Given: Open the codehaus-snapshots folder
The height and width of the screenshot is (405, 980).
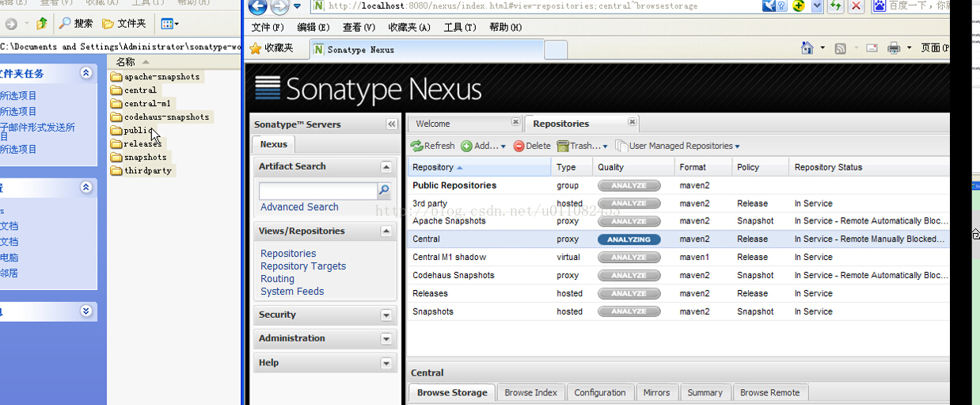Looking at the screenshot, I should pos(160,117).
